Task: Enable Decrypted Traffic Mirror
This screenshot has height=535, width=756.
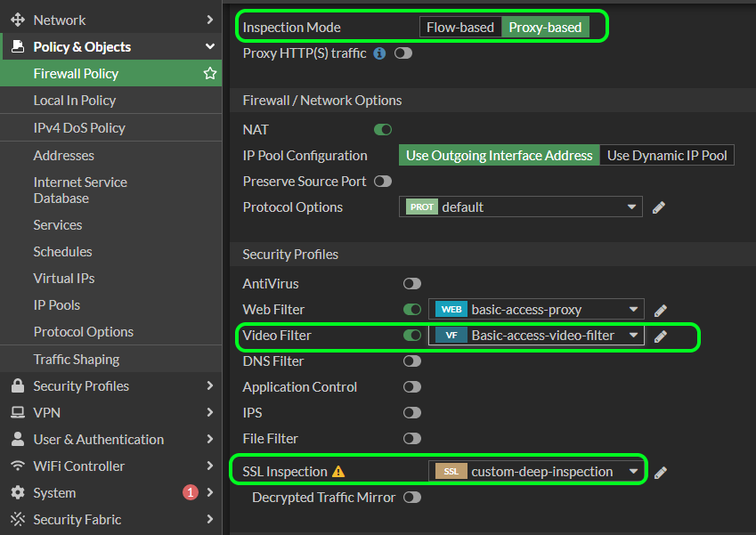Action: [411, 497]
